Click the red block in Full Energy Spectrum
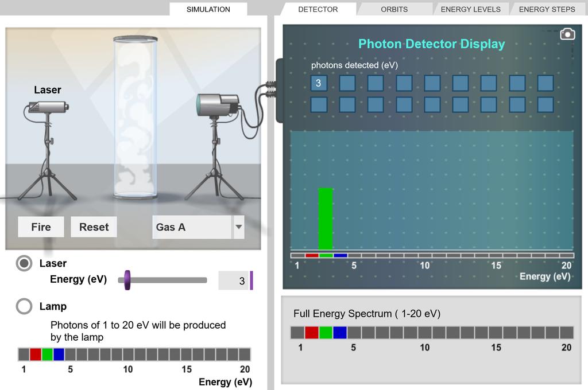Viewport: 588px width, 390px height. [312, 333]
